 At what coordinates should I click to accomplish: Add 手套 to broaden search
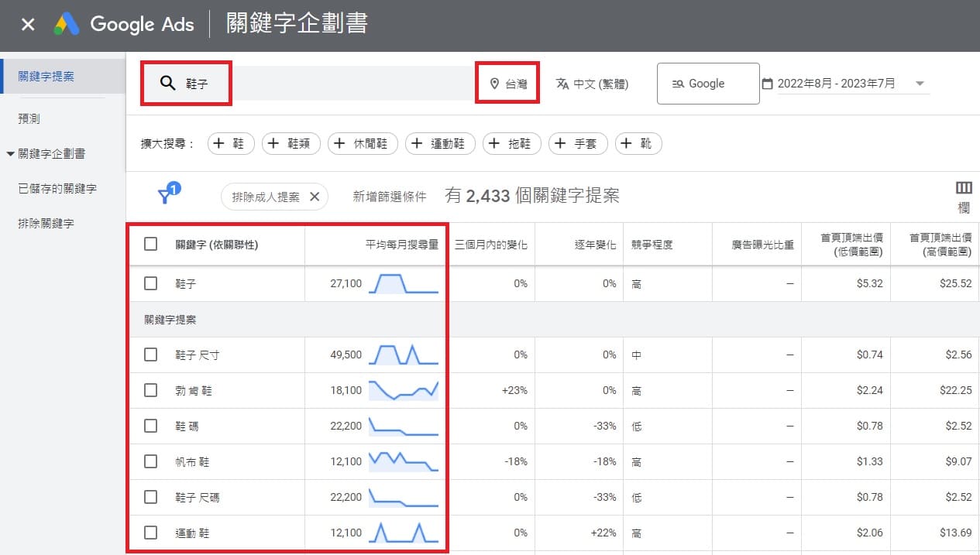click(578, 143)
